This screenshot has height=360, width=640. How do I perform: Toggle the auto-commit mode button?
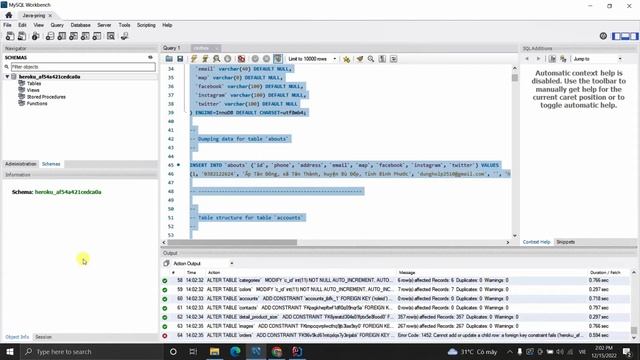278,59
